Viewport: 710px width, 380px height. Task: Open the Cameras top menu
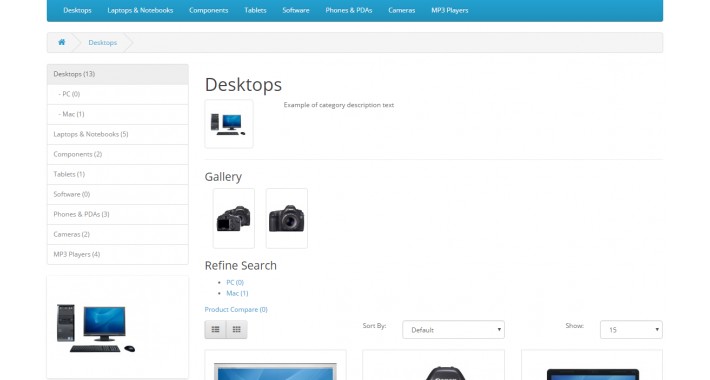(402, 10)
